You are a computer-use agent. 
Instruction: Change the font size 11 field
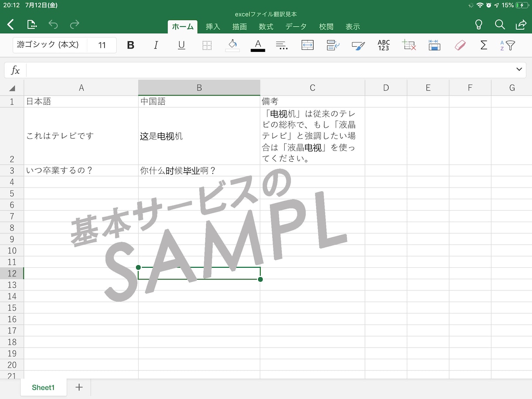point(102,45)
